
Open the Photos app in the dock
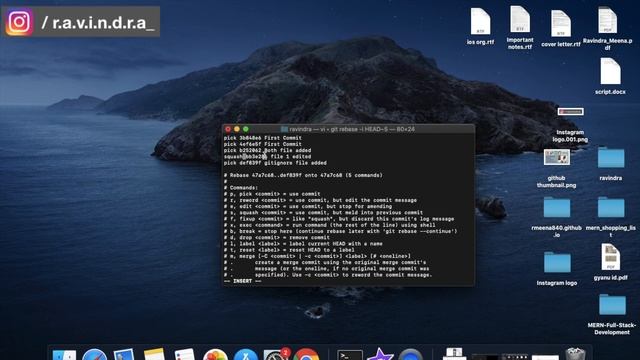click(215, 355)
